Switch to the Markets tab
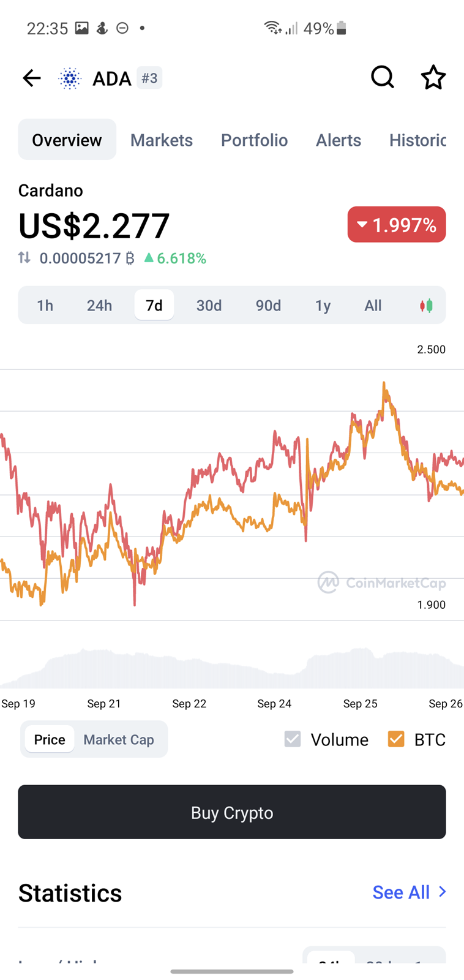464x980 pixels. pos(162,140)
